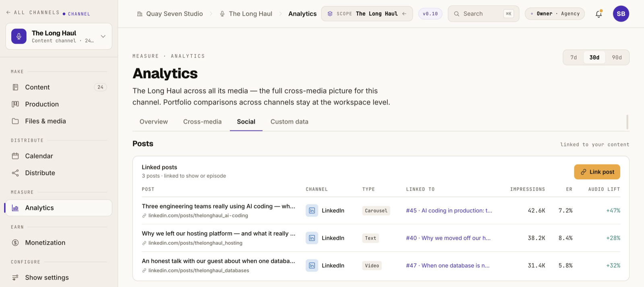This screenshot has height=287, width=644.
Task: Click the building icon beside Quay Seven Studio
Action: (x=140, y=14)
